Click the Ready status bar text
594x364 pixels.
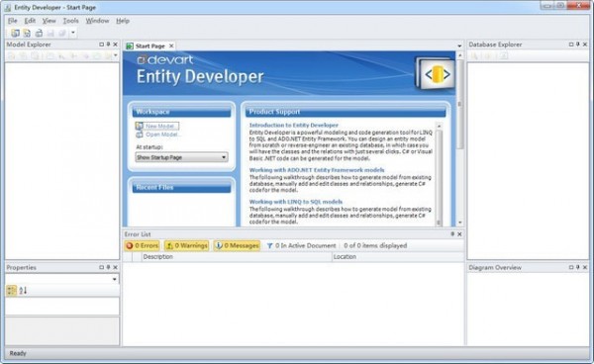point(18,353)
